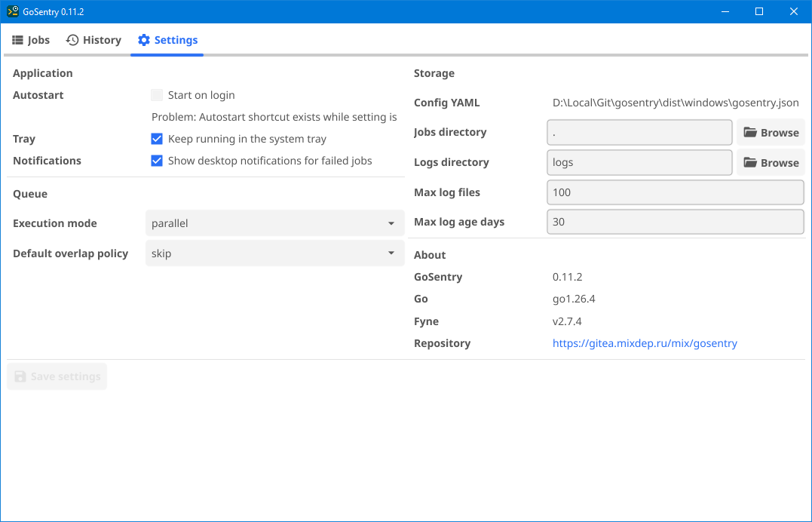Click the Config YAML label
Screen dimensions: 812x522
pos(446,103)
